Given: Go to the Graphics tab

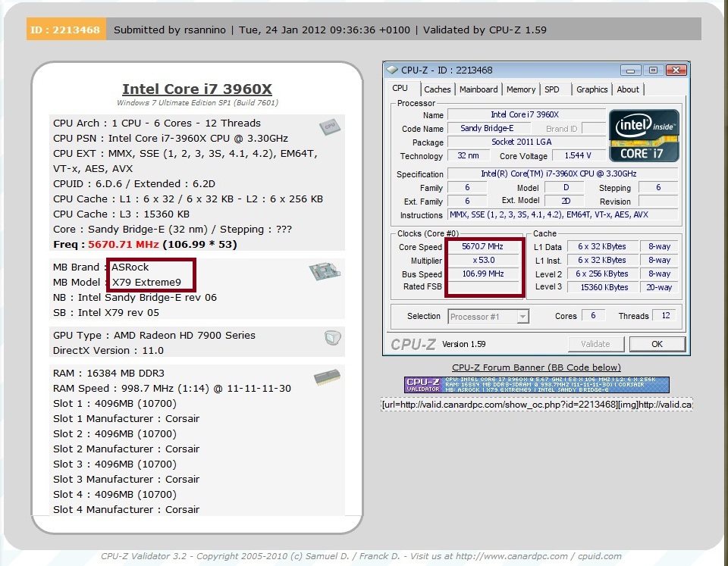Looking at the screenshot, I should (592, 89).
